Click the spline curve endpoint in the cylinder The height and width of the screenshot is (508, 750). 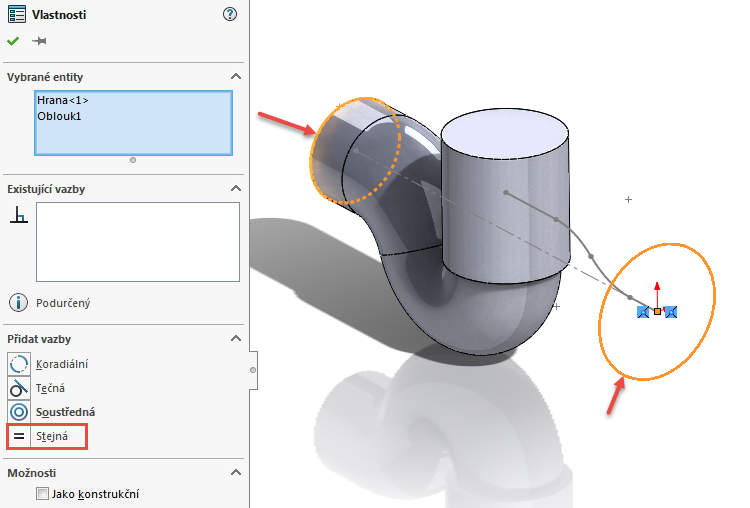pos(506,193)
